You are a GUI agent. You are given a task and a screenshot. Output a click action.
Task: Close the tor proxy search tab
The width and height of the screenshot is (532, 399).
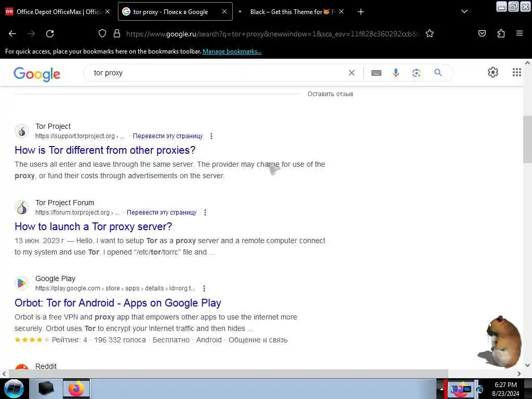[224, 11]
